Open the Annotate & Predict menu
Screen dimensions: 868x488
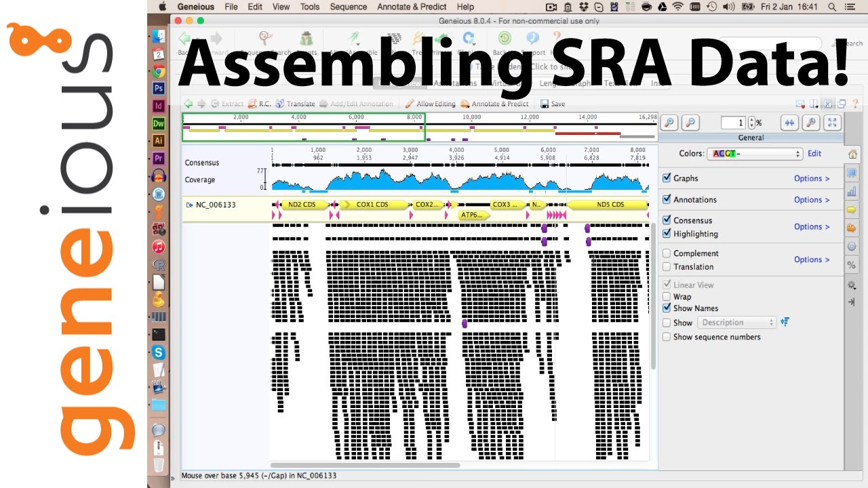click(412, 7)
